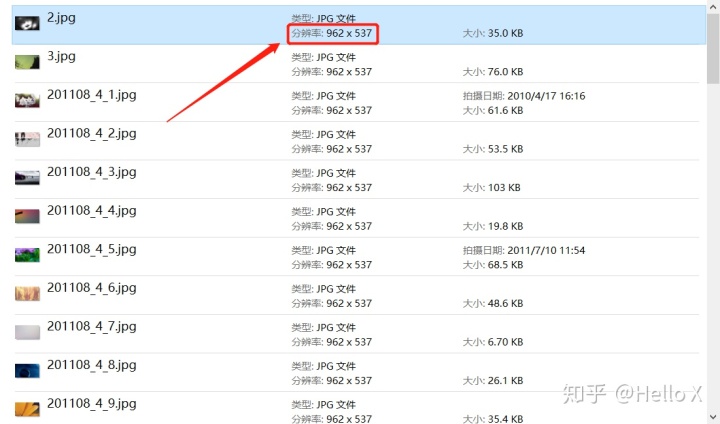Screen dimensions: 720x424
Task: Click the 类型: JPG 文件 label of 2.jpg
Action: tap(323, 18)
